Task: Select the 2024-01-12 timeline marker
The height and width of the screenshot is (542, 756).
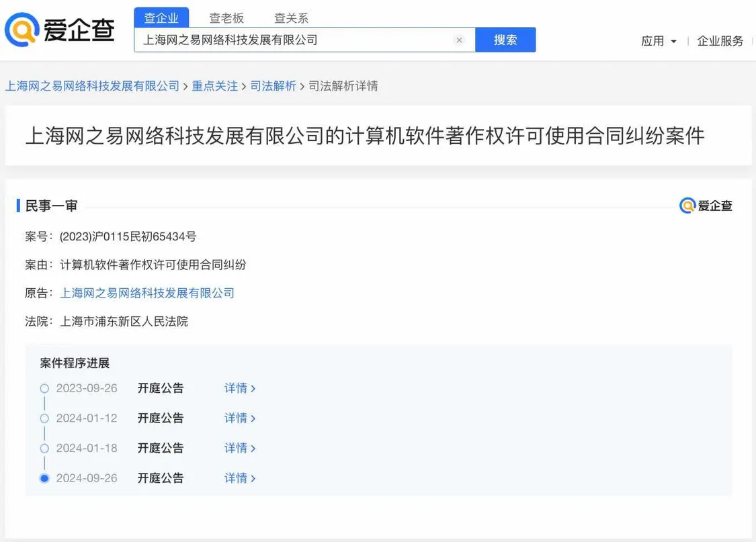Action: click(44, 418)
